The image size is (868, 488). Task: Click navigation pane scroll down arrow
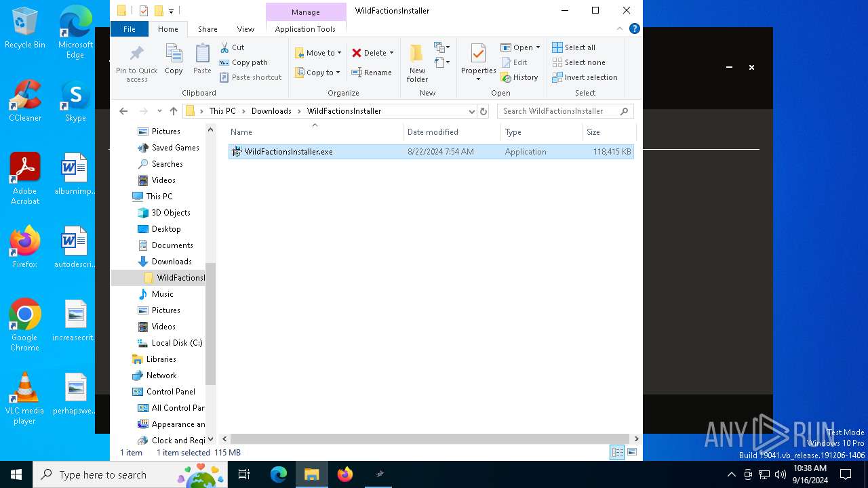(210, 439)
